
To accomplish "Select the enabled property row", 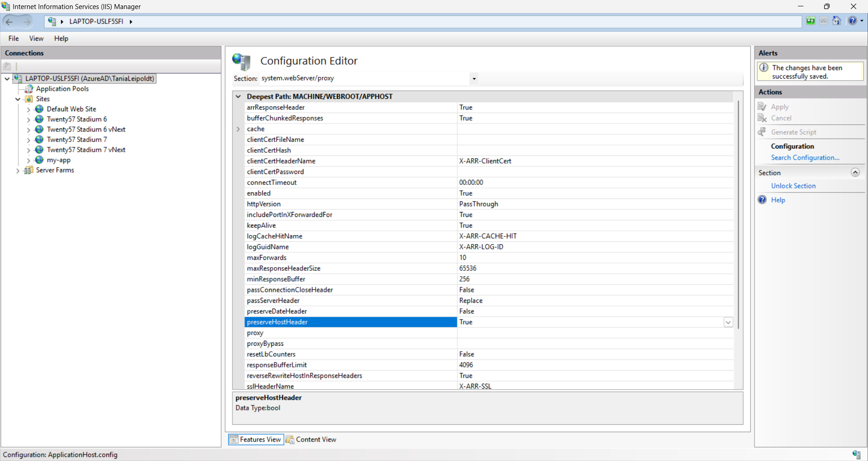I will click(x=489, y=193).
